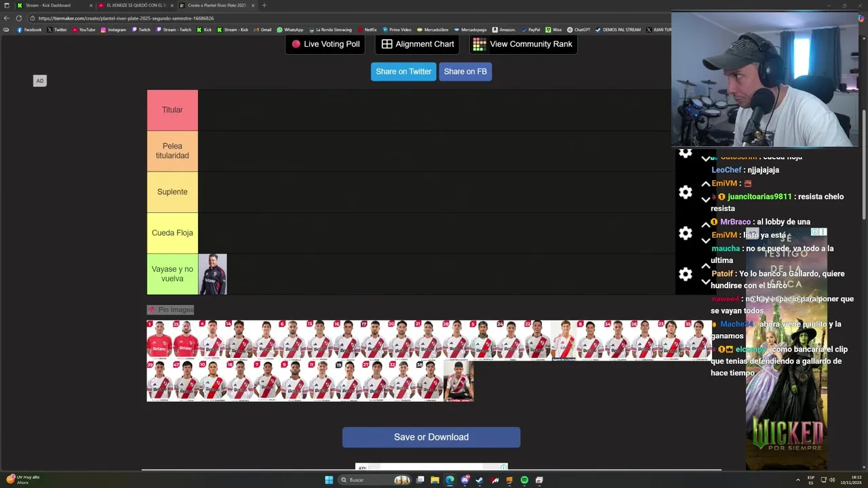Go back in browser history
This screenshot has height=488, width=868.
point(7,18)
